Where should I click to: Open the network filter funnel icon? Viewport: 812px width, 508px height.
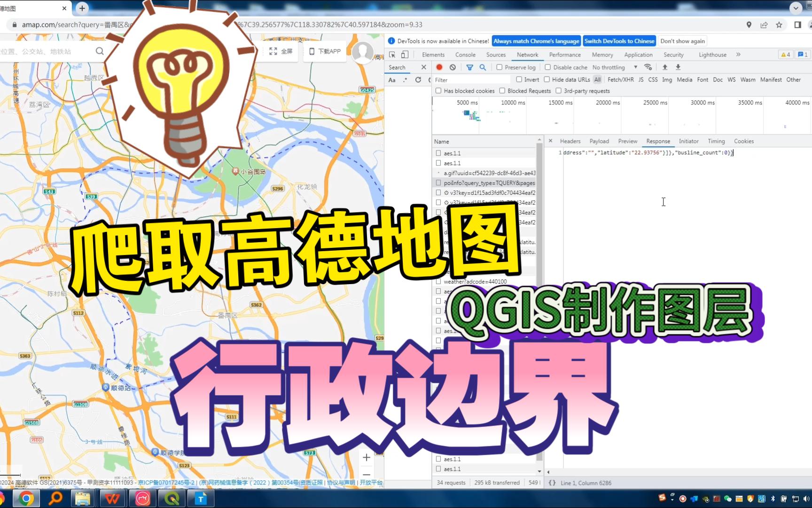[x=469, y=67]
